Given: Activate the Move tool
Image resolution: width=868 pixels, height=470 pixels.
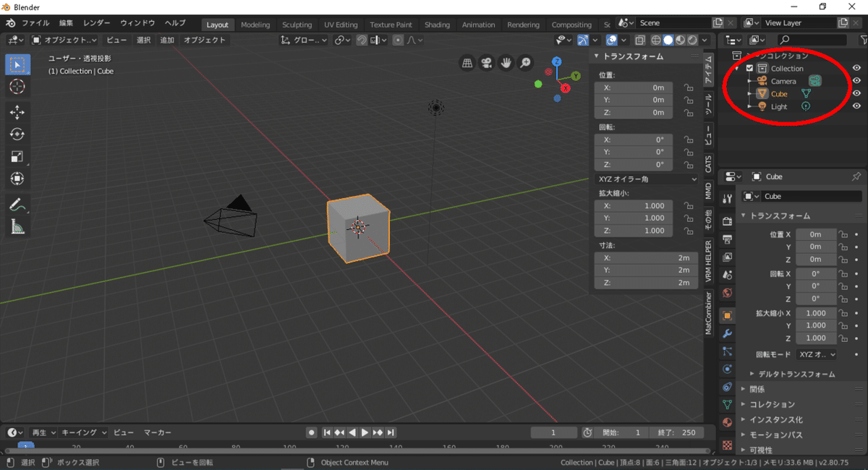Looking at the screenshot, I should [x=17, y=112].
